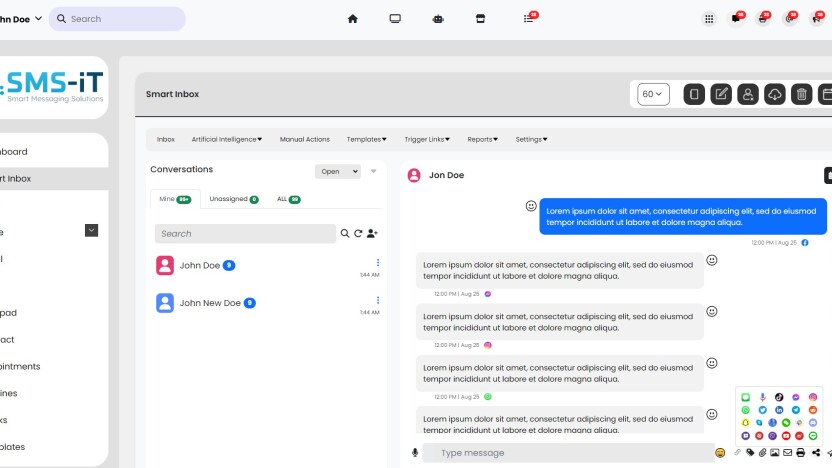Open John New Doe conversation options menu

coord(378,300)
